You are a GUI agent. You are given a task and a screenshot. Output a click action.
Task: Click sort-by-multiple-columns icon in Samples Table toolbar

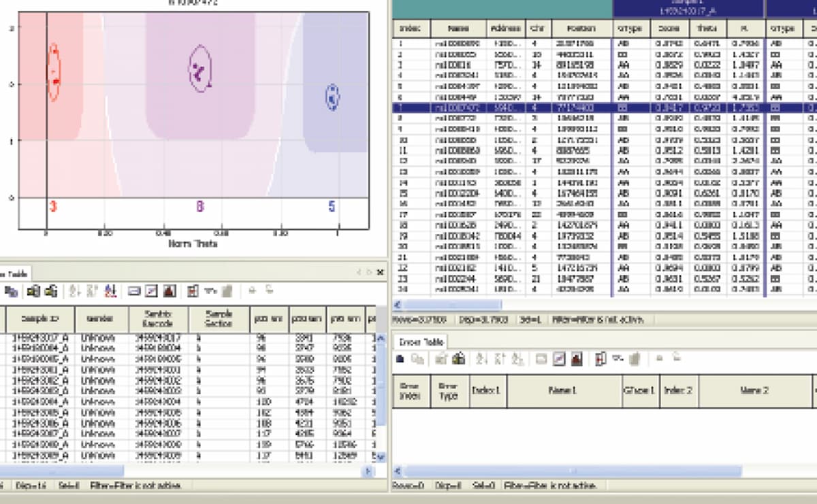click(111, 291)
